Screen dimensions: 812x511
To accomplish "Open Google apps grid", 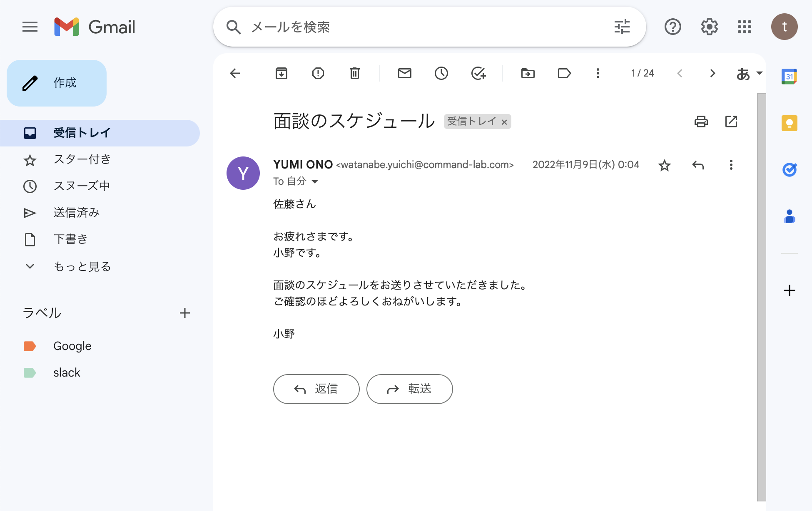I will (x=745, y=27).
